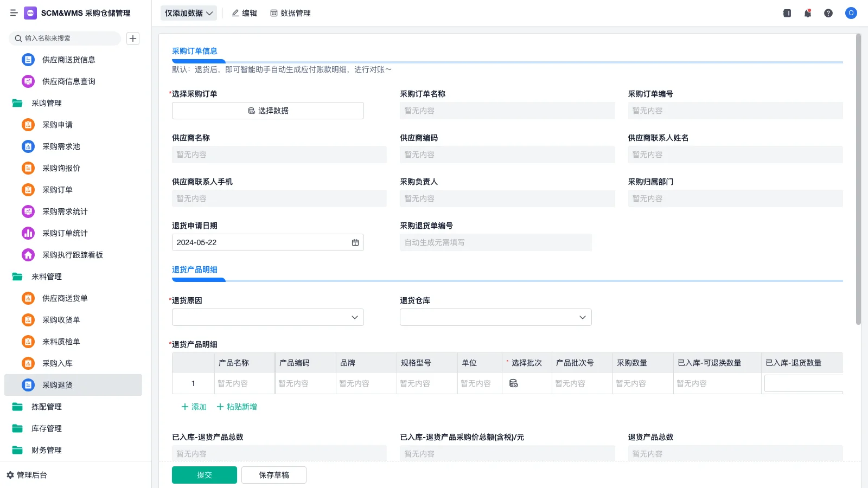This screenshot has width=868, height=488.
Task: Click the 采购退货 item icon
Action: click(28, 385)
